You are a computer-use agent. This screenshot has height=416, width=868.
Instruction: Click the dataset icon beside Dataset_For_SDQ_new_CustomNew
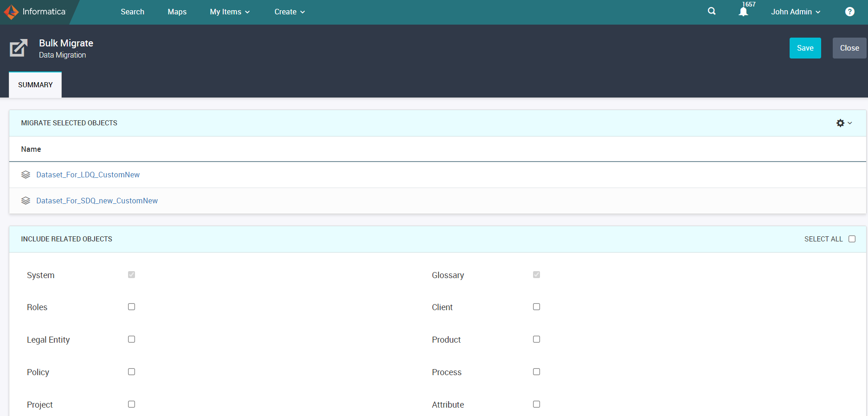pos(26,201)
